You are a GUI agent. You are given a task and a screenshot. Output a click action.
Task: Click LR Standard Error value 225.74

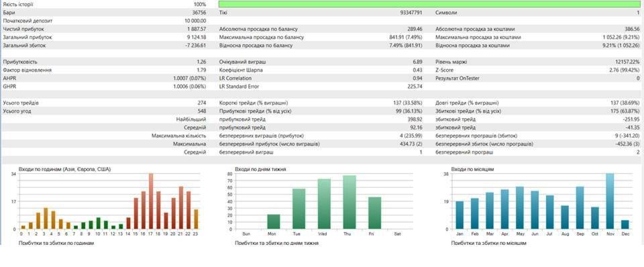point(415,87)
